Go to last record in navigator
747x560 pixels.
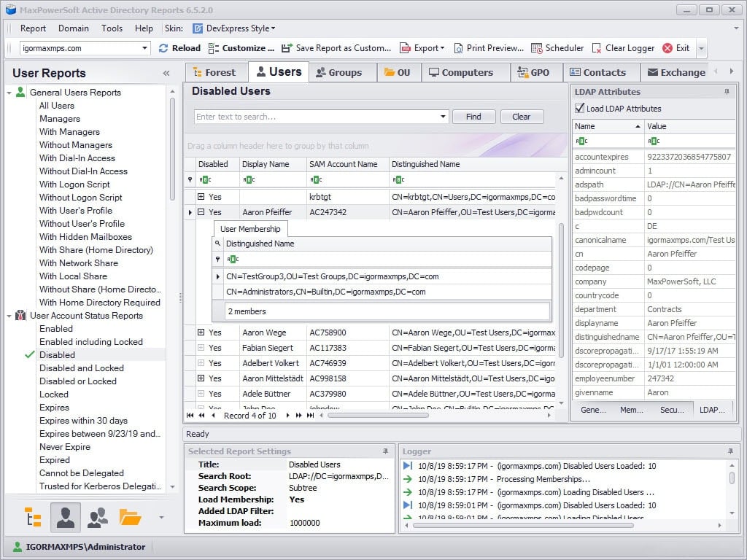tap(310, 415)
